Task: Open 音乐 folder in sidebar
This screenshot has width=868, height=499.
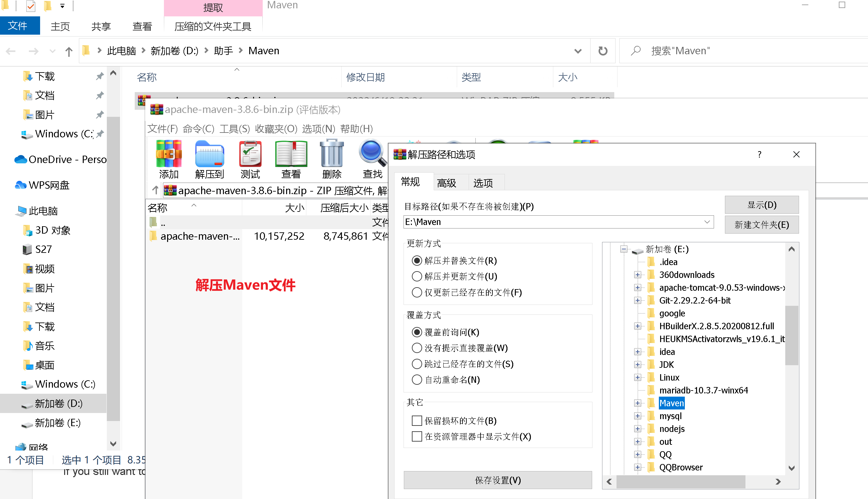Action: tap(38, 346)
